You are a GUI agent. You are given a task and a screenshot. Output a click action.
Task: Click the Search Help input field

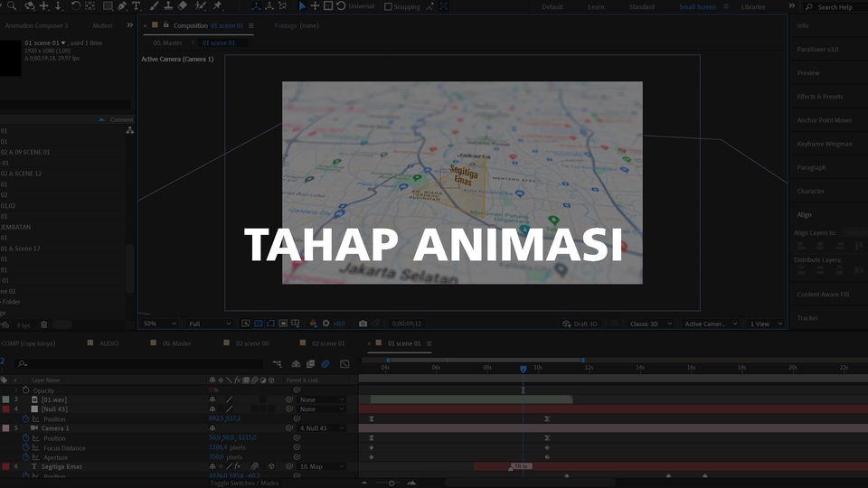point(835,6)
